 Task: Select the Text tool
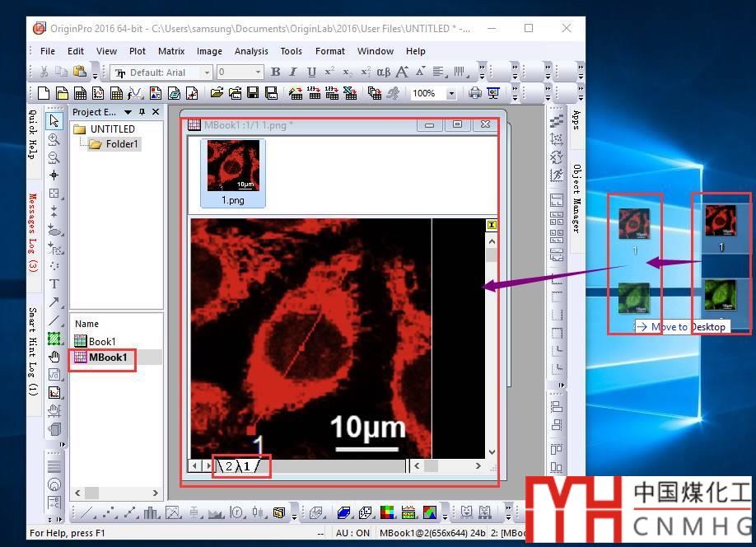point(54,284)
